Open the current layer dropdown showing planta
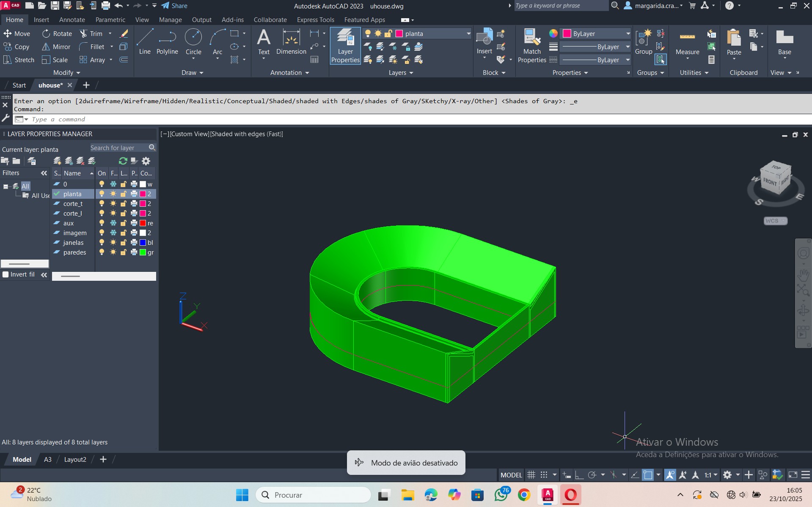Screen dimensions: 812x507 [432, 34]
